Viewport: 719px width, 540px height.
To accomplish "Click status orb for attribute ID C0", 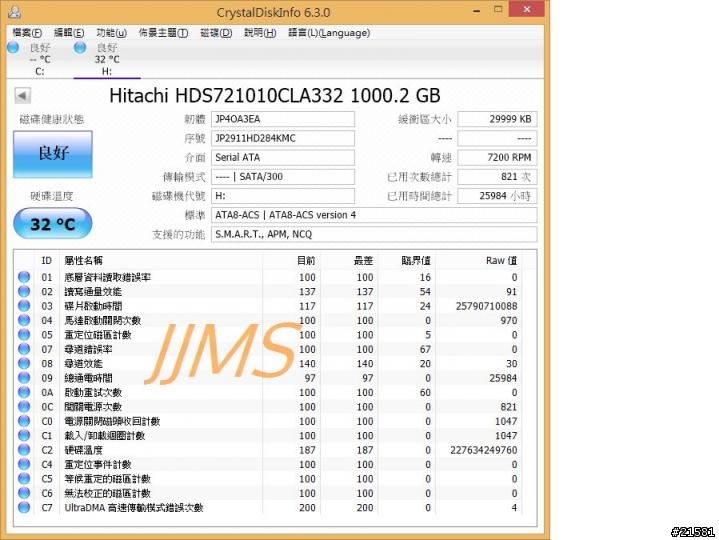I will (24, 421).
